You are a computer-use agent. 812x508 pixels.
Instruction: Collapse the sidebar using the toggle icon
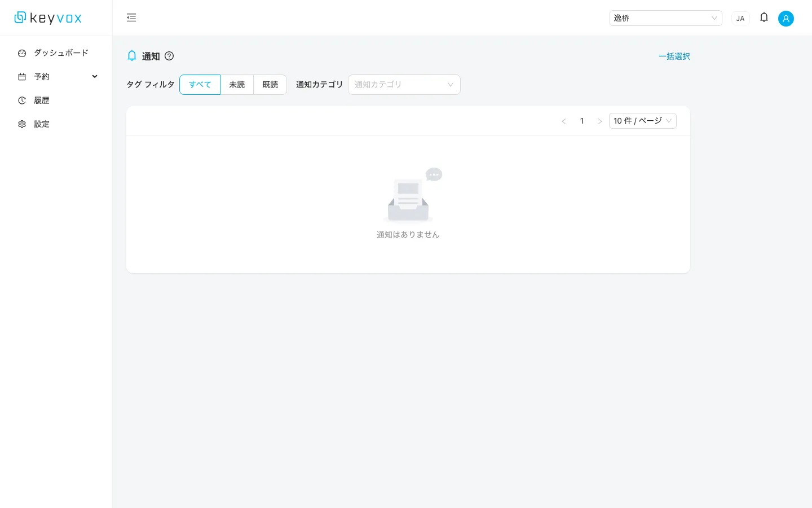[131, 17]
